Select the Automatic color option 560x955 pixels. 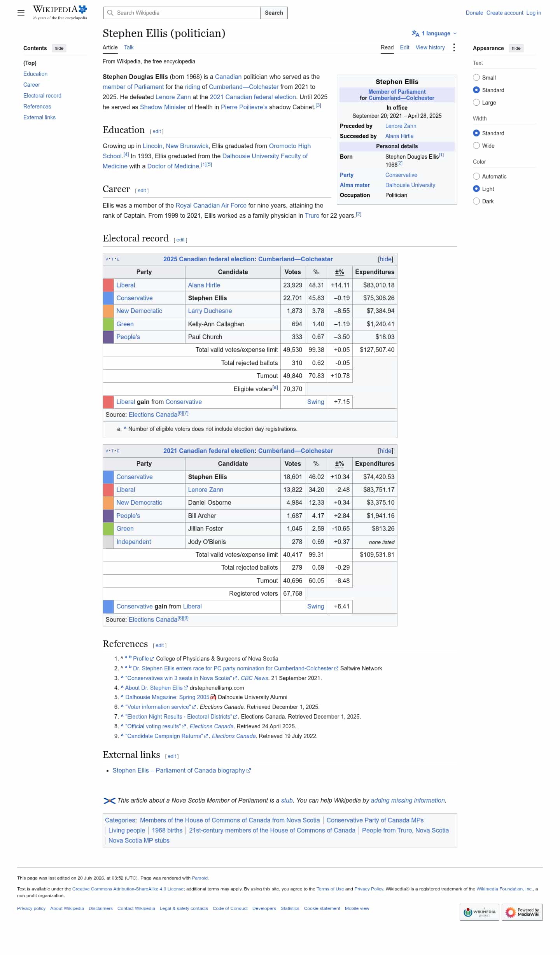pyautogui.click(x=476, y=176)
